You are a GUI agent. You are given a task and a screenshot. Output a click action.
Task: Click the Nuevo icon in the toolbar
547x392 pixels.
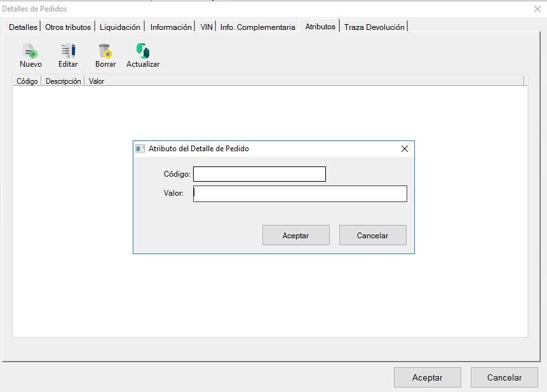pos(30,51)
